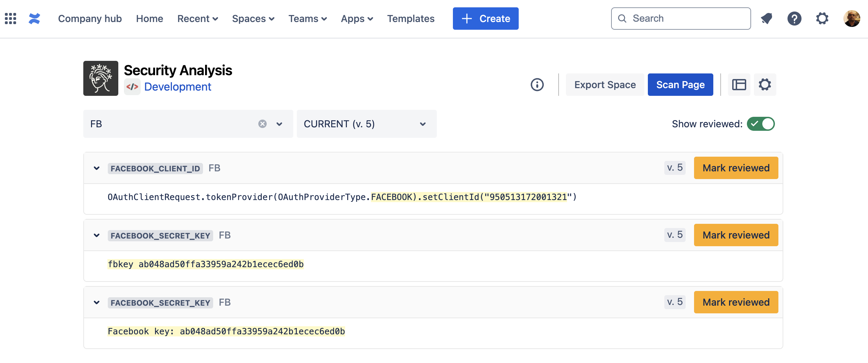Click the Create button
The image size is (868, 363).
click(486, 19)
